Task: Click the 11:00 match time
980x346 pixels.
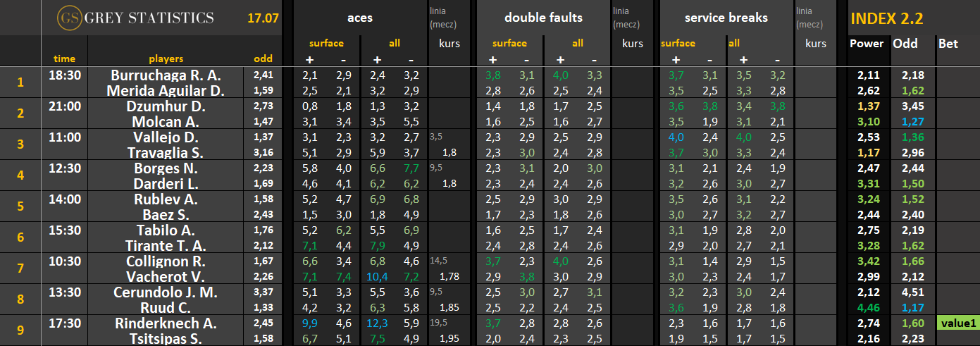Action: point(65,137)
